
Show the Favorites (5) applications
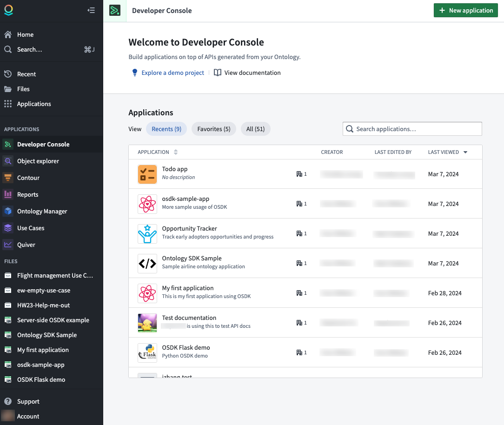(214, 129)
